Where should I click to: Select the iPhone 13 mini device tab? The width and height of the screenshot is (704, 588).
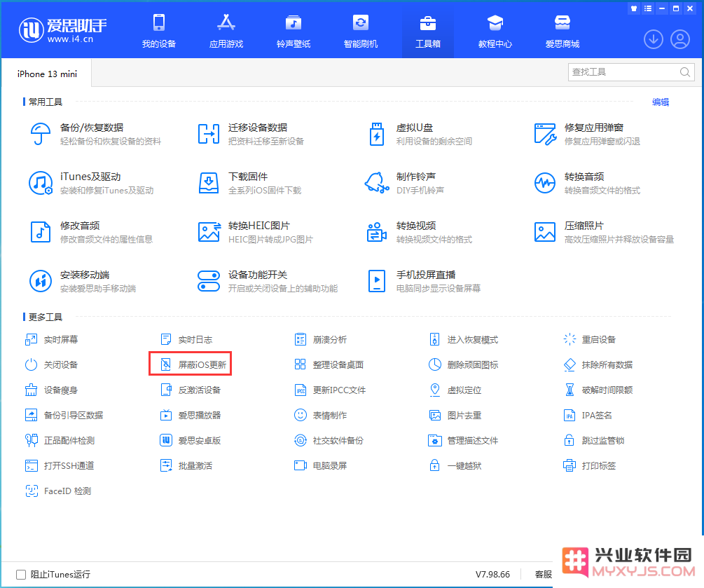[47, 74]
